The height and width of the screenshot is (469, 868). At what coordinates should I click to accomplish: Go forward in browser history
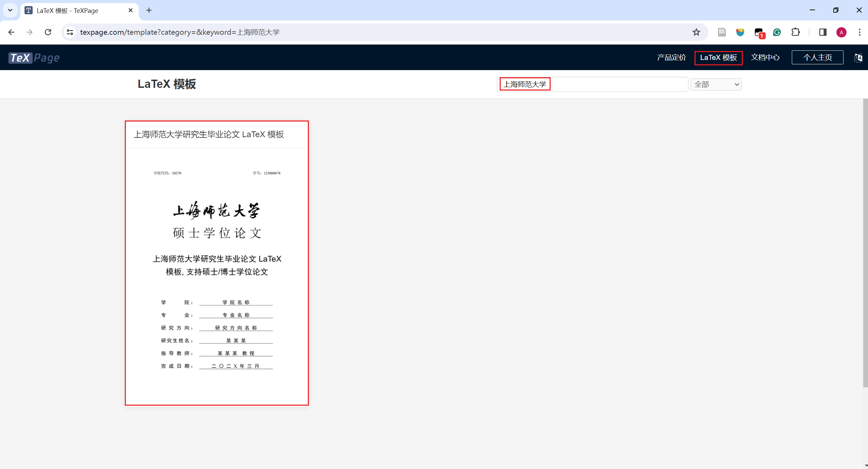click(x=30, y=32)
